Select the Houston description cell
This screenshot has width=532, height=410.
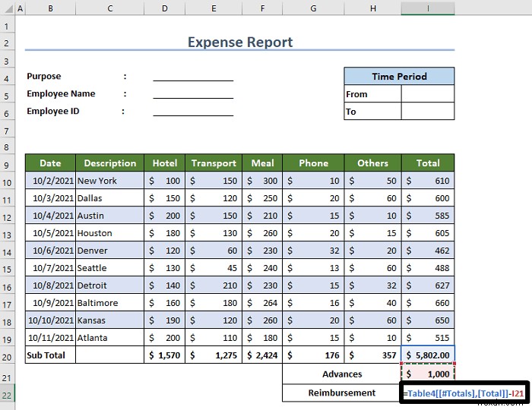[110, 233]
